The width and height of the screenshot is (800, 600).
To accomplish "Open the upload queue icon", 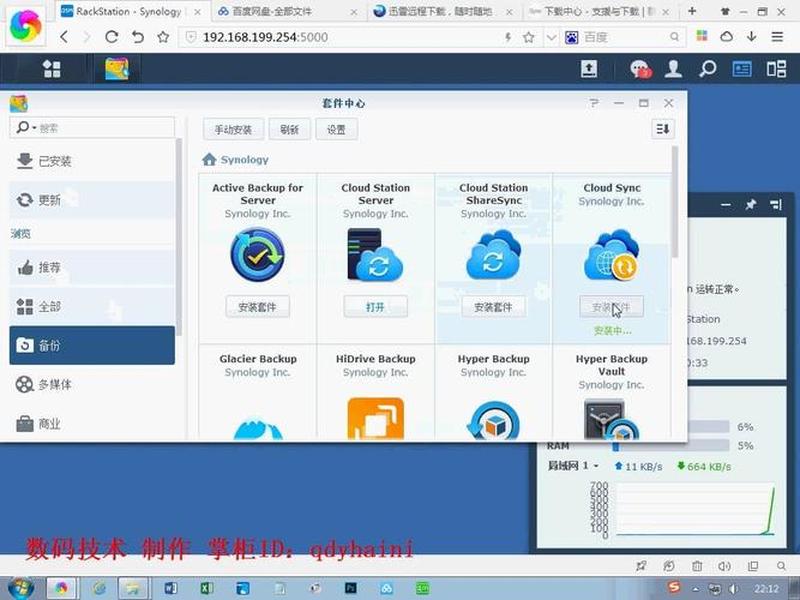I will tap(589, 69).
